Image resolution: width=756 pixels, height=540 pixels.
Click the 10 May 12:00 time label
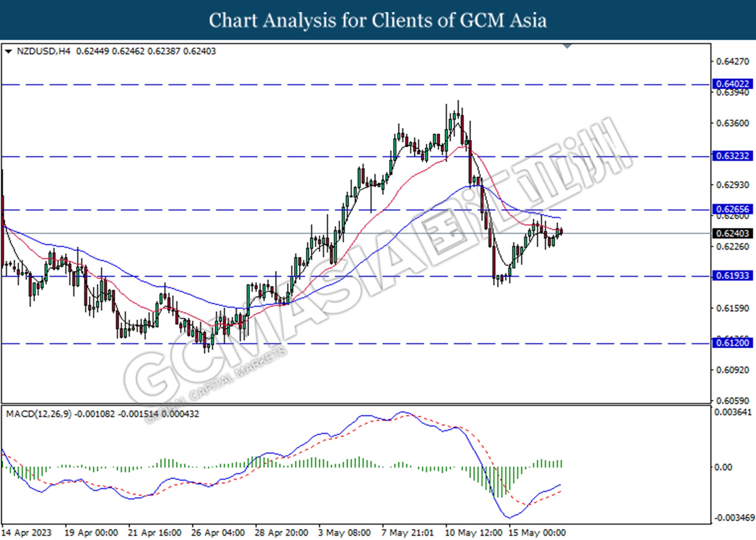(x=474, y=532)
